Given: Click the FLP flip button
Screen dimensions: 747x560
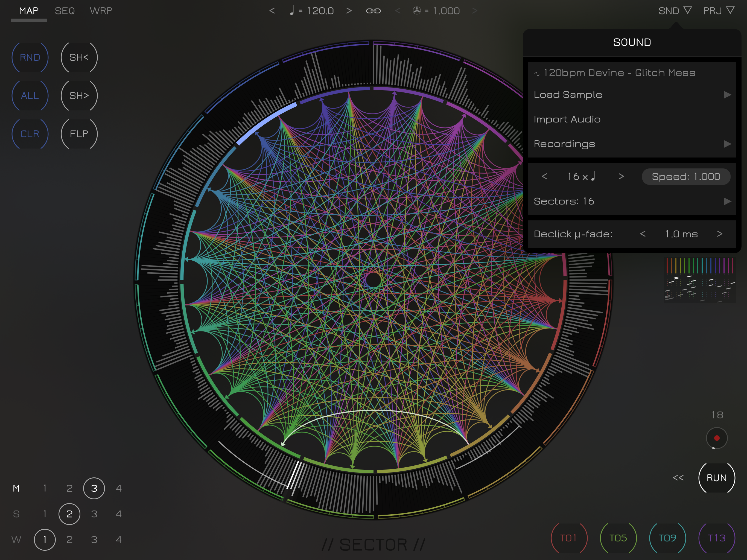Looking at the screenshot, I should [79, 134].
